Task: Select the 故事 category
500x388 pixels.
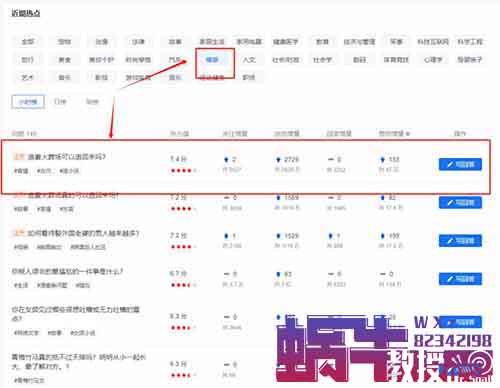Action: [x=175, y=42]
